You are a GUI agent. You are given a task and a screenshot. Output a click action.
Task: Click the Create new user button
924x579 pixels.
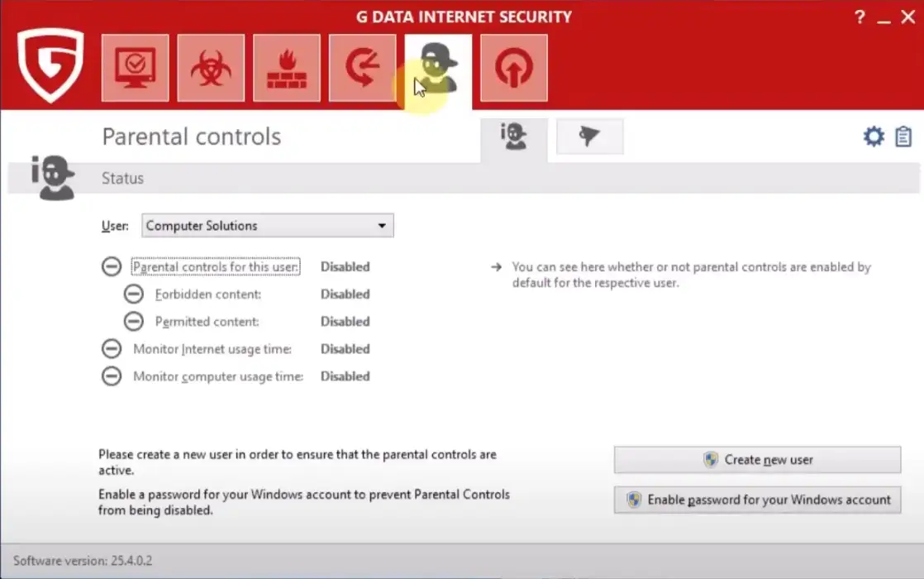757,460
